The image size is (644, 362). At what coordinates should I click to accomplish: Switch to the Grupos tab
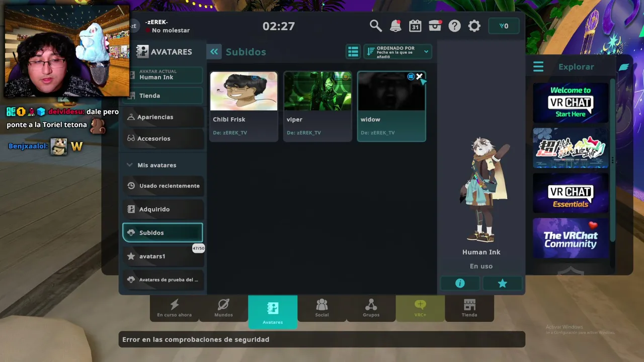(371, 308)
